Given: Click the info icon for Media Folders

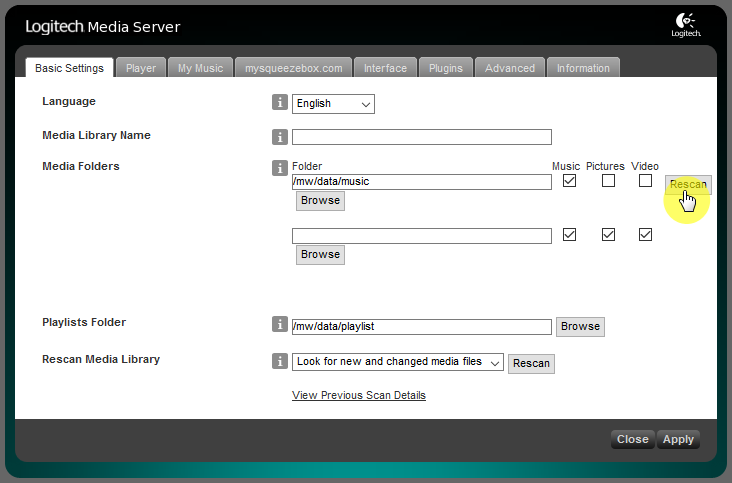Looking at the screenshot, I should tap(280, 168).
